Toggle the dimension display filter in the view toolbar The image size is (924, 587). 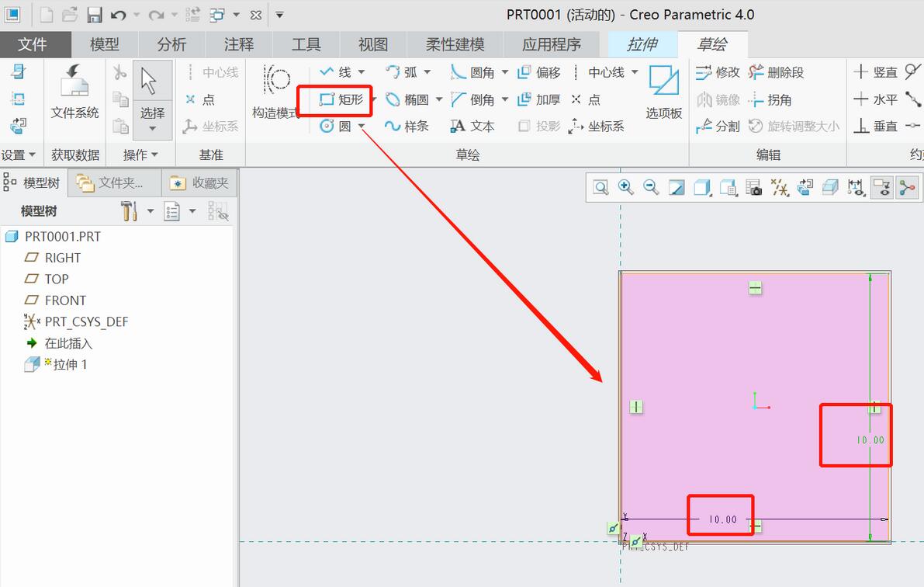point(856,187)
